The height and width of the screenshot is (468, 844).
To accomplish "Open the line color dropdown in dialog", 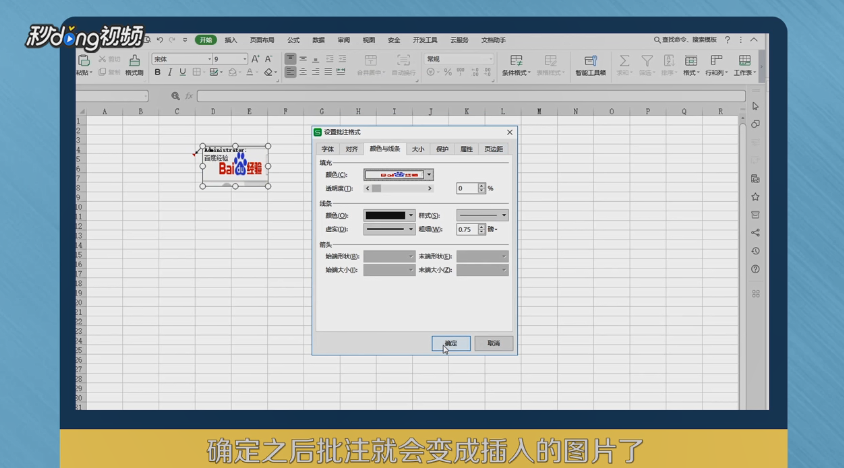I will (411, 215).
